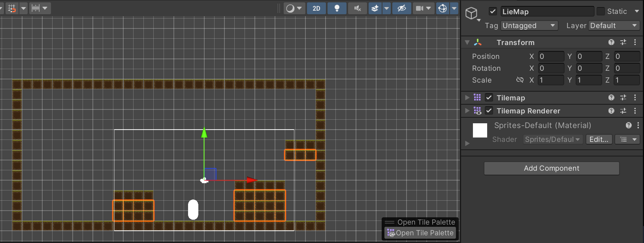This screenshot has height=243, width=644.
Task: Open the Untagged tag dropdown
Action: pyautogui.click(x=529, y=26)
